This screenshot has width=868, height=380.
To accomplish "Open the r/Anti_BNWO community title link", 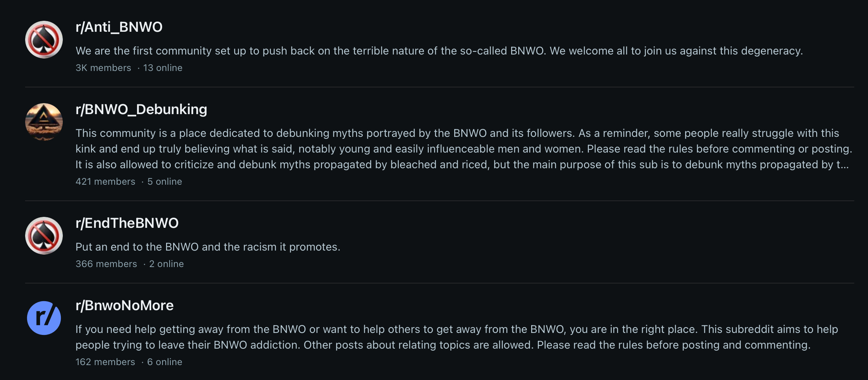I will pos(119,27).
